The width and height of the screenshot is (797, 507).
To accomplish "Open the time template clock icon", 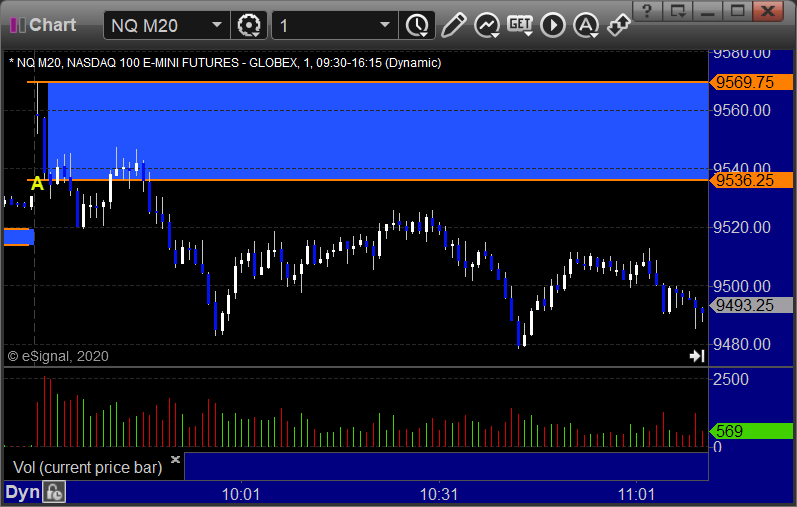I will [x=417, y=25].
